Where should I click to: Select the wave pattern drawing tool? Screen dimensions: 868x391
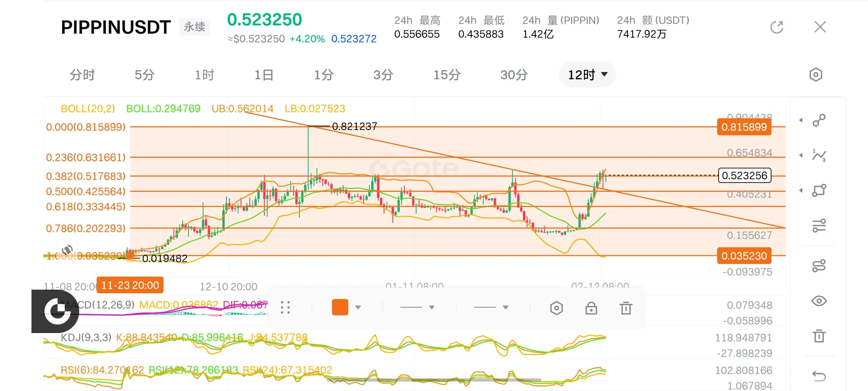[819, 155]
